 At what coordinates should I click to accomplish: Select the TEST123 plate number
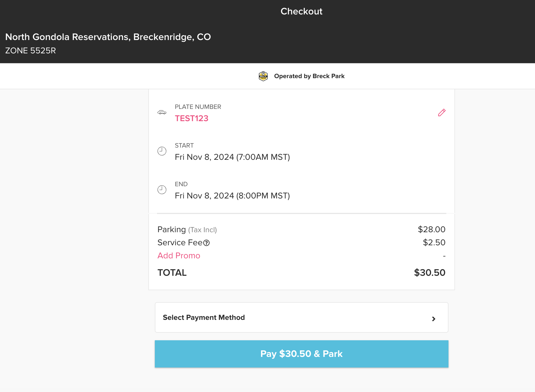(x=192, y=118)
